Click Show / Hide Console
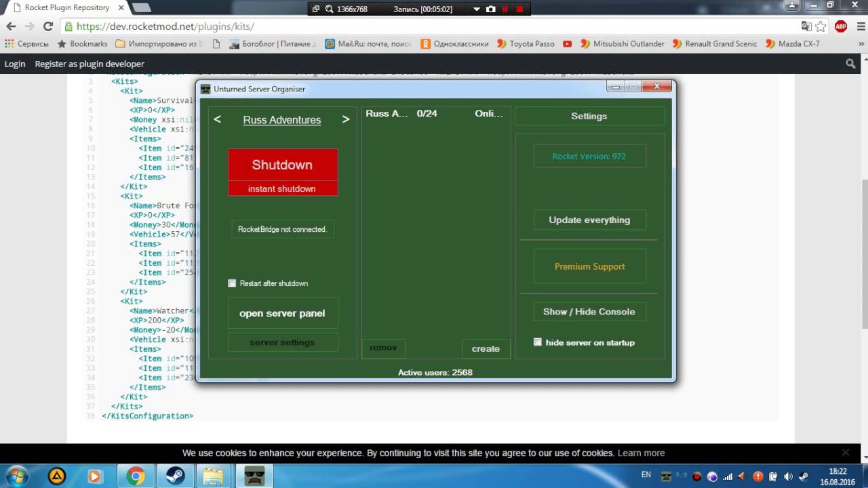Image resolution: width=868 pixels, height=488 pixels. 589,312
